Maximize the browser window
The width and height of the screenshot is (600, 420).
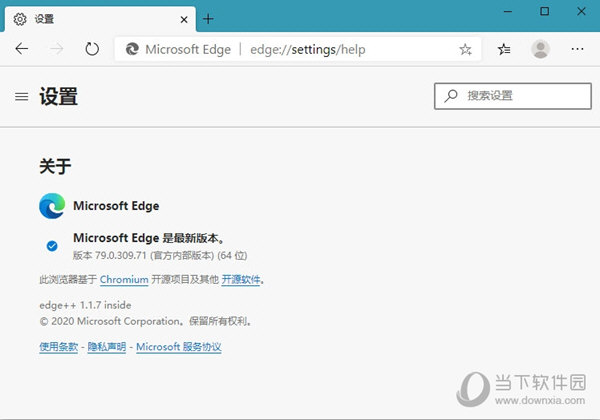544,11
